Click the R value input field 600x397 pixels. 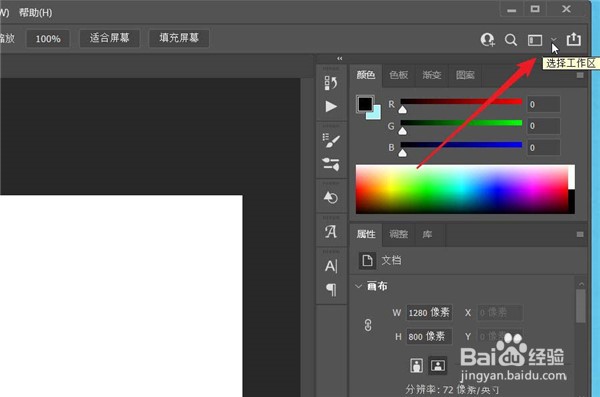point(543,104)
